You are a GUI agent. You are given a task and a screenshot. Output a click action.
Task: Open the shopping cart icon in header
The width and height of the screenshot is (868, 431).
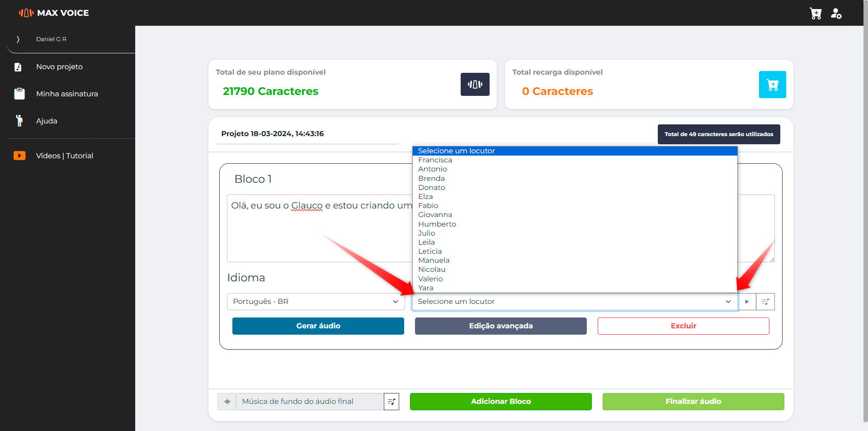click(x=816, y=14)
